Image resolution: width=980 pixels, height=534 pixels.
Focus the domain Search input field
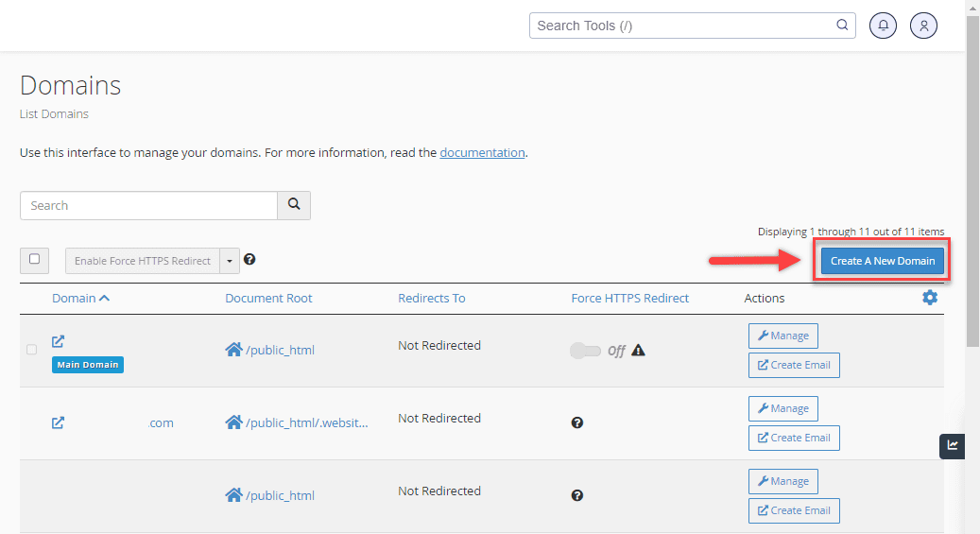point(148,206)
